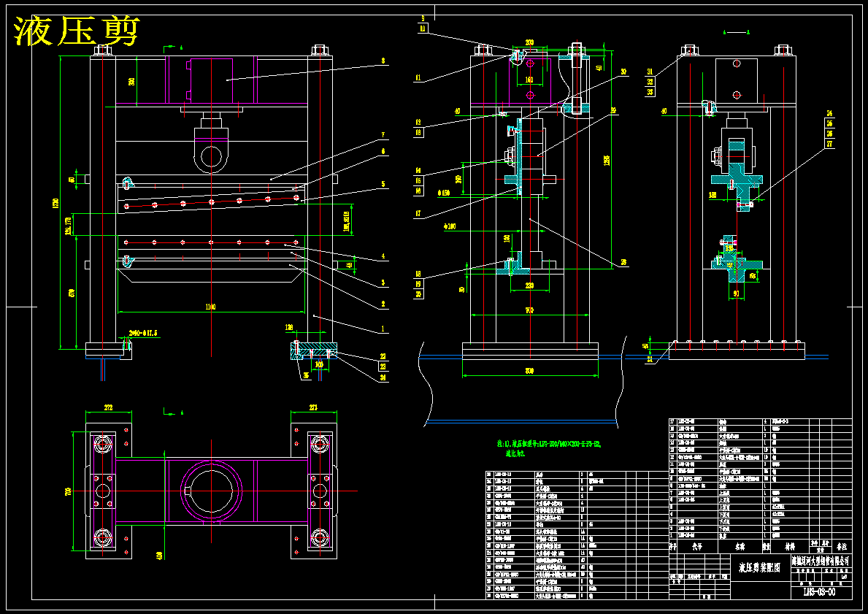The height and width of the screenshot is (614, 868).
Task: Select part balloon number 17
Action: click(x=418, y=213)
